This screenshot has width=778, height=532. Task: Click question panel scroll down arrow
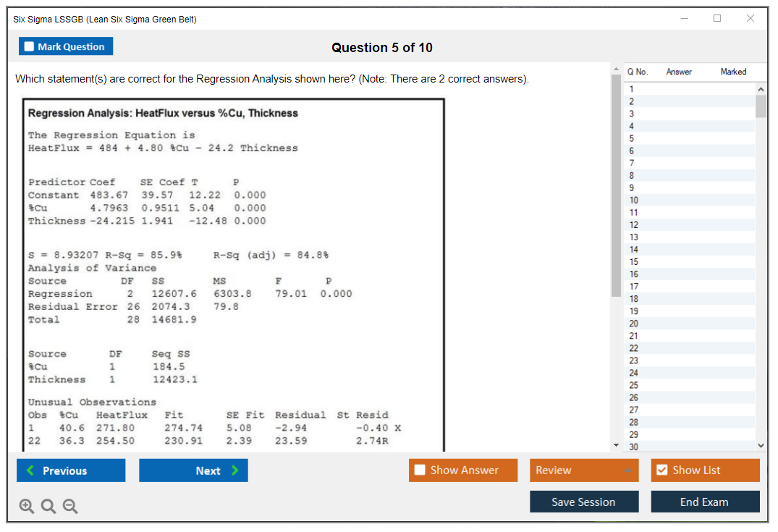click(616, 444)
